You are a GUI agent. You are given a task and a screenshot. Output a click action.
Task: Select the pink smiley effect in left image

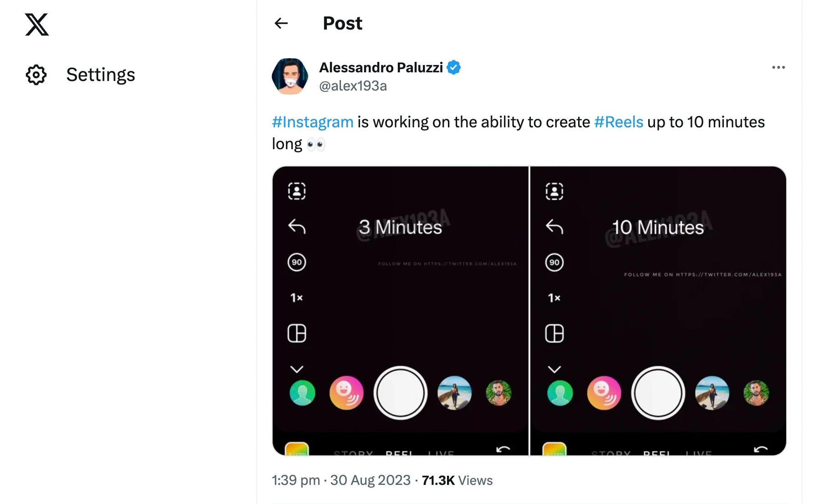tap(346, 393)
